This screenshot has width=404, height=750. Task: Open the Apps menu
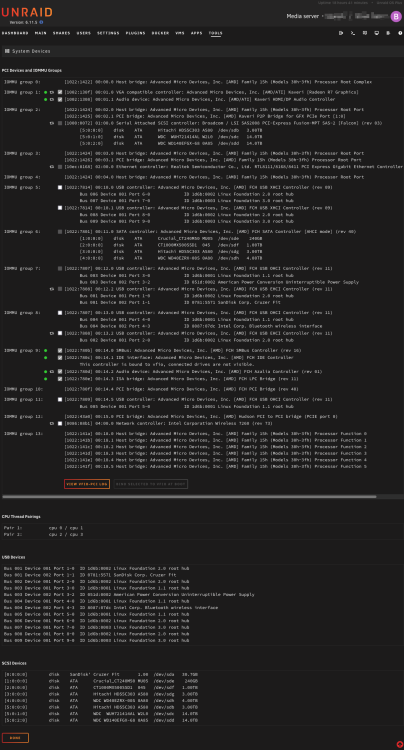tap(197, 33)
